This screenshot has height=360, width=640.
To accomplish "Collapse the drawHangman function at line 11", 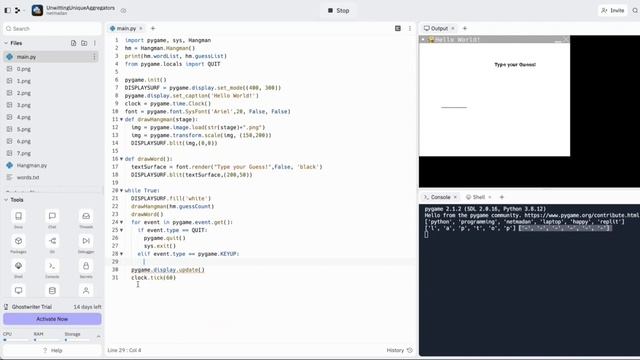I will click(121, 119).
